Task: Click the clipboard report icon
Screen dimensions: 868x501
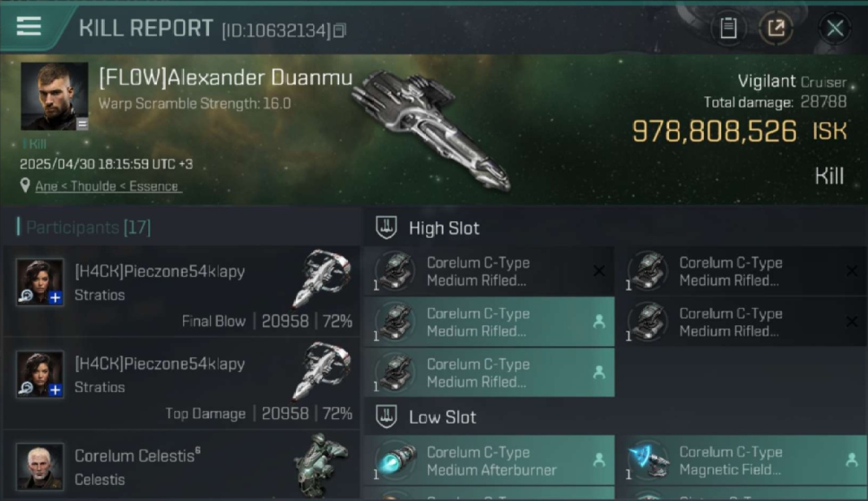Action: coord(728,28)
